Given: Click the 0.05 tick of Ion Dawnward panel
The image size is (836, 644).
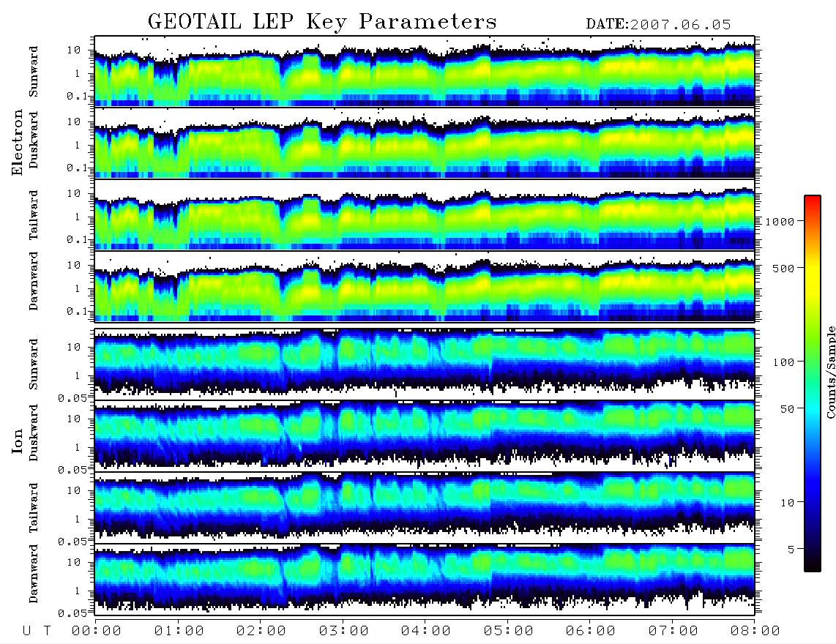Looking at the screenshot, I should tap(72, 613).
